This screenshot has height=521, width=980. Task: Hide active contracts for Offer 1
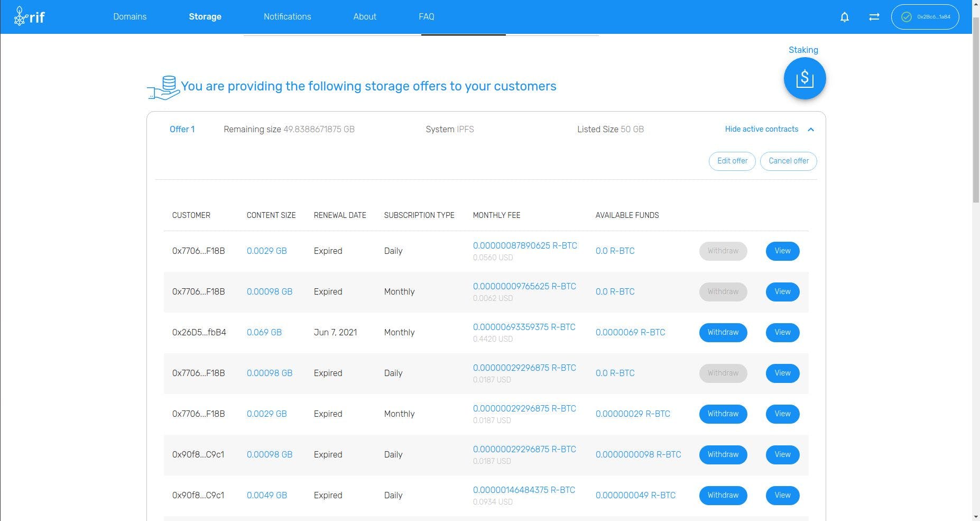point(761,129)
